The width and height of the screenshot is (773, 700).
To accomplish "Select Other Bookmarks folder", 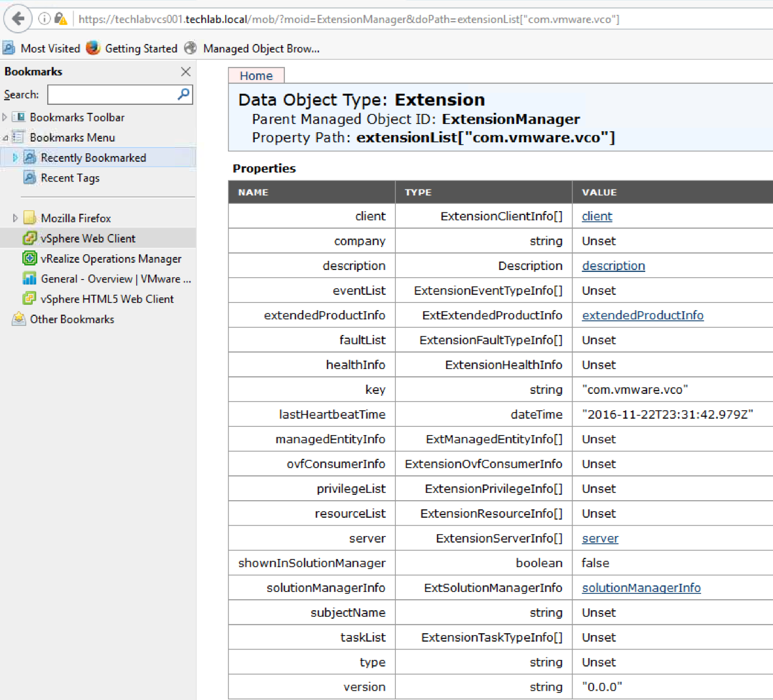I will (x=72, y=319).
